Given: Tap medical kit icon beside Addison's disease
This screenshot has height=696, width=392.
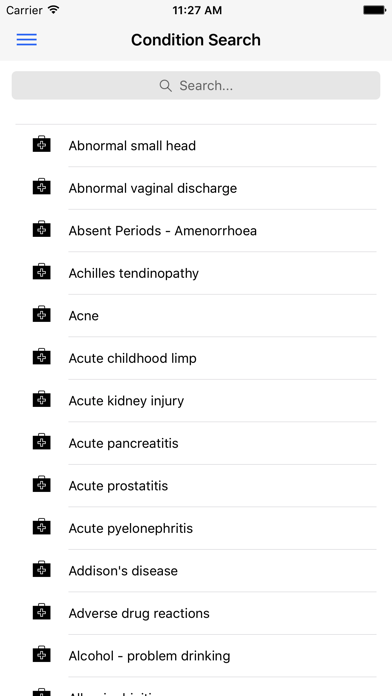Looking at the screenshot, I should pyautogui.click(x=42, y=569).
